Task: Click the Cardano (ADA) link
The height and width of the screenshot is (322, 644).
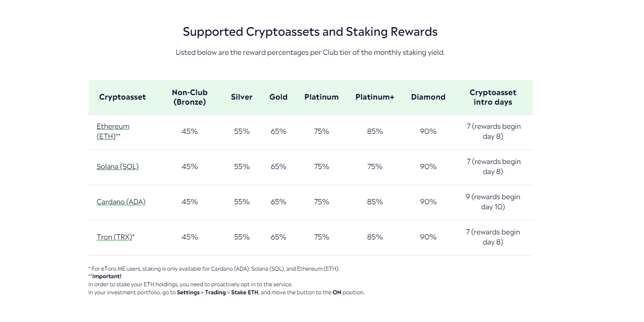Action: pos(121,202)
